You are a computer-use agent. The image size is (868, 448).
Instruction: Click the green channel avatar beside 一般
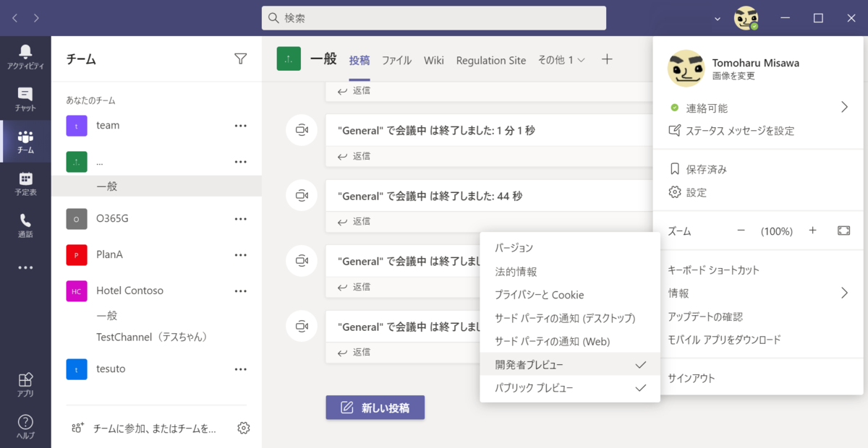(289, 59)
